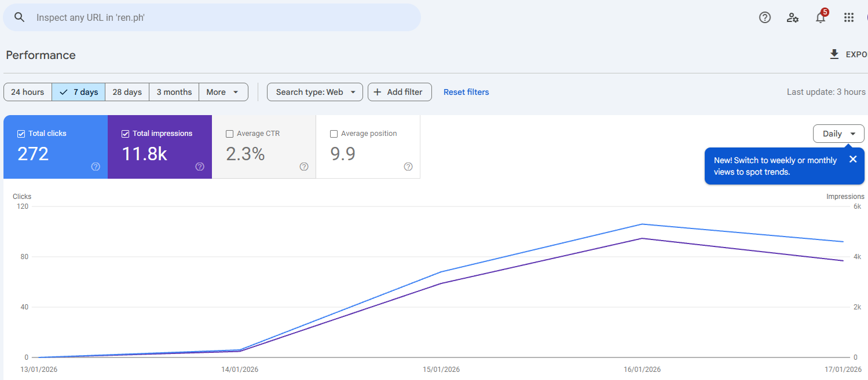This screenshot has width=868, height=380.
Task: Enable the Average CTR metric checkbox
Action: click(229, 133)
